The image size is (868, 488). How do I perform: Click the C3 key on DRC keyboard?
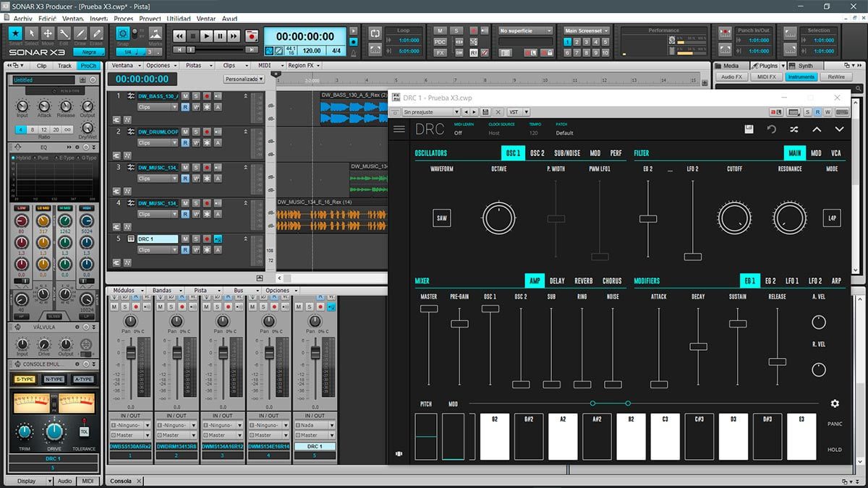(x=665, y=437)
